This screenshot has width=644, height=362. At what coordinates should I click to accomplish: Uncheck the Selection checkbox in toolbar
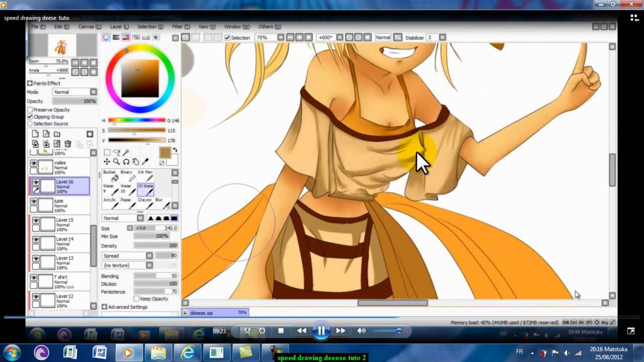click(x=227, y=38)
